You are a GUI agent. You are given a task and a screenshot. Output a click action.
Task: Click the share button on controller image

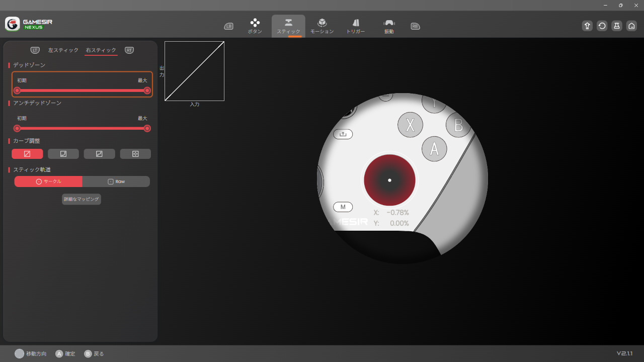coord(343,134)
